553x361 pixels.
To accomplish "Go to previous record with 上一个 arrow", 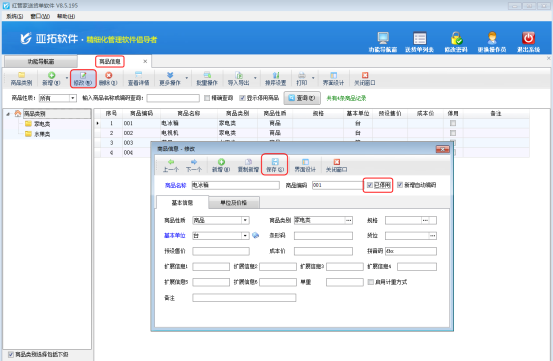I will pyautogui.click(x=171, y=162).
